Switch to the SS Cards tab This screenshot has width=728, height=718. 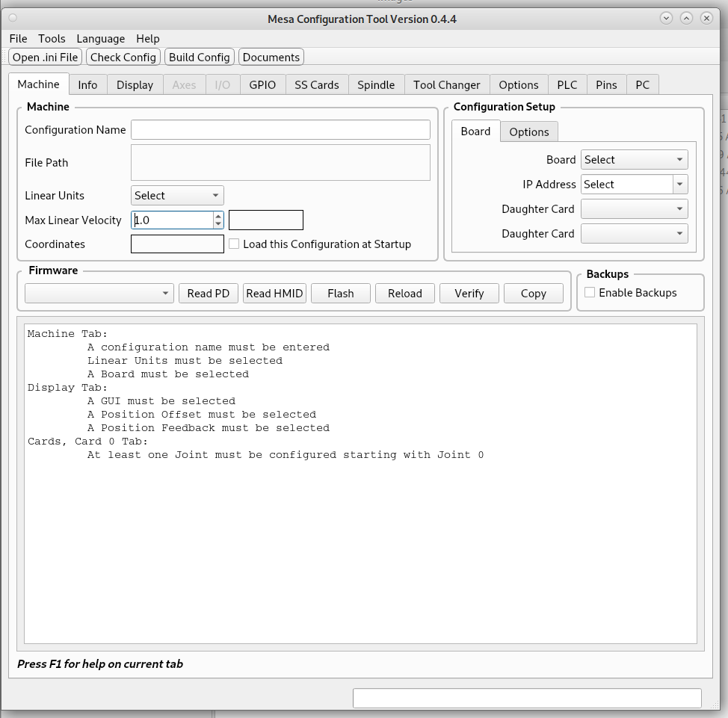(317, 85)
